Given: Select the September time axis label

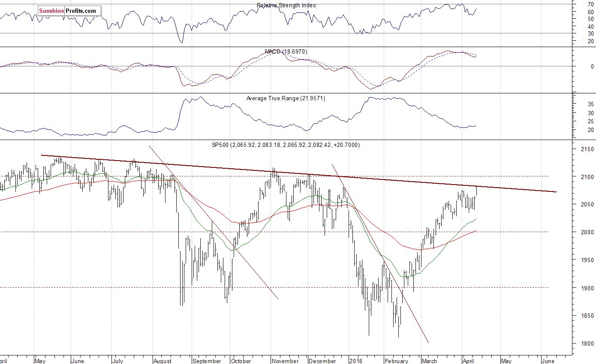Looking at the screenshot, I should tap(207, 361).
